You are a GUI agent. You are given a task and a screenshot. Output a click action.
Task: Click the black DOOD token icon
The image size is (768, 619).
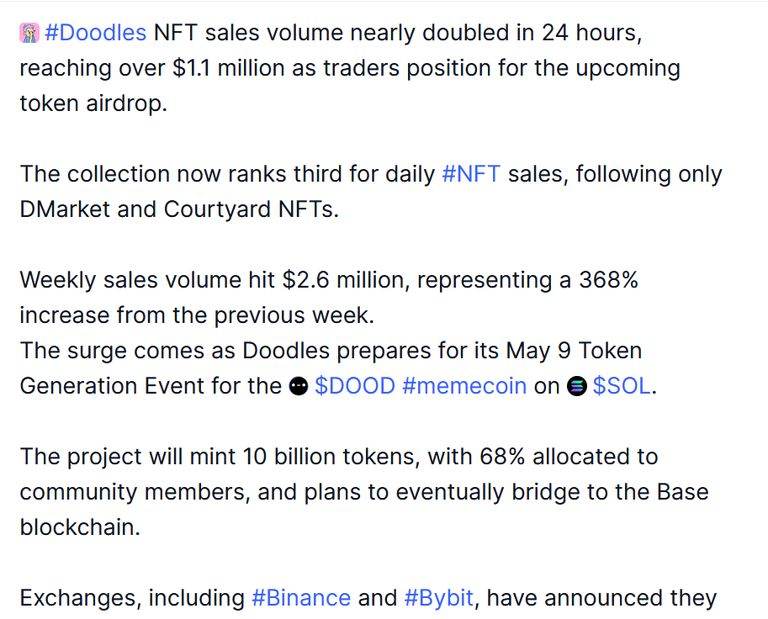click(x=298, y=386)
